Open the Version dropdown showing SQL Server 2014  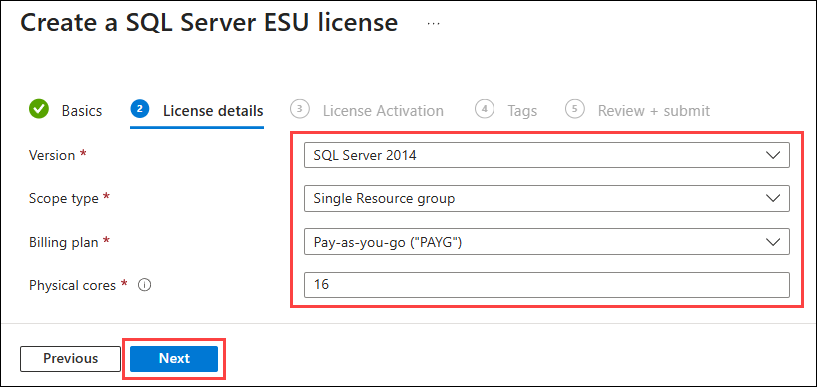547,155
